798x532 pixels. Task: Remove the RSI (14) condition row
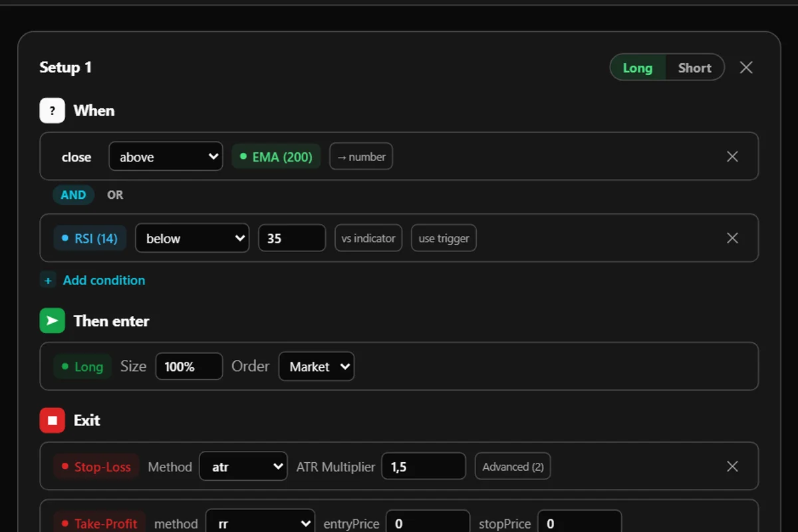[x=732, y=238]
